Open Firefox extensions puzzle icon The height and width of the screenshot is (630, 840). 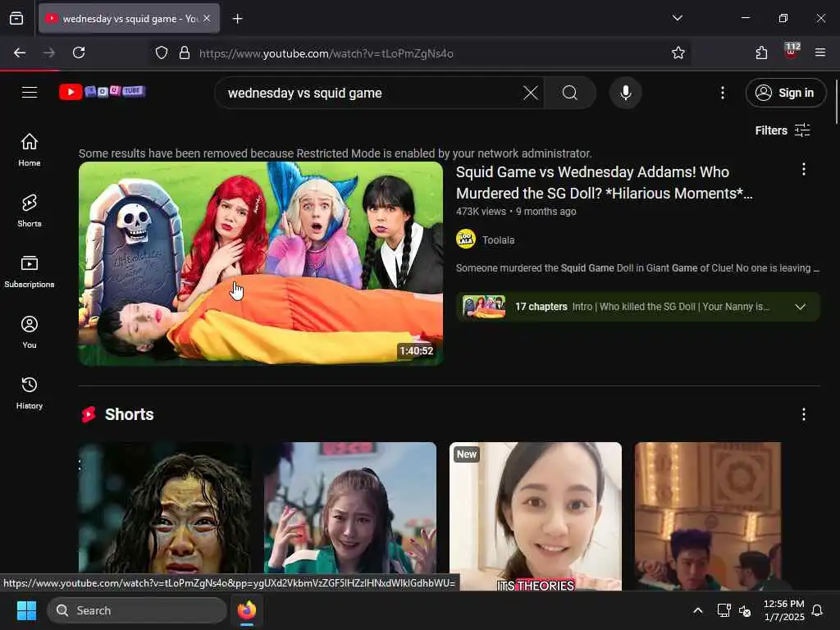[761, 52]
